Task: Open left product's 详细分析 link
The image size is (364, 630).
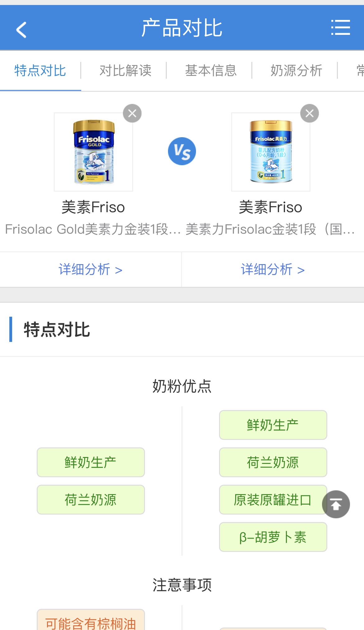Action: tap(91, 269)
